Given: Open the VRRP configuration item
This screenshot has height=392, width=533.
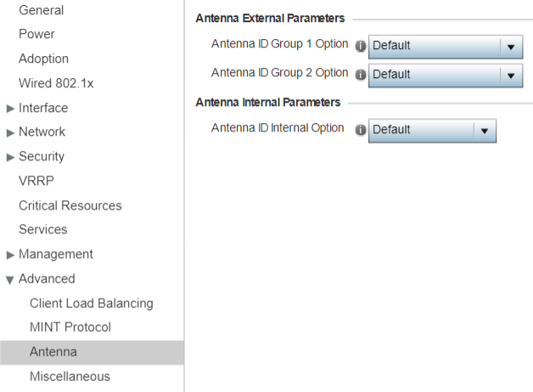Looking at the screenshot, I should click(36, 181).
